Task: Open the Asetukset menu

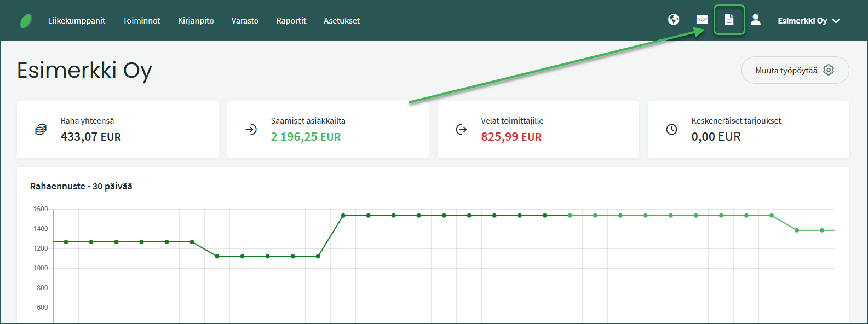Action: [x=342, y=21]
